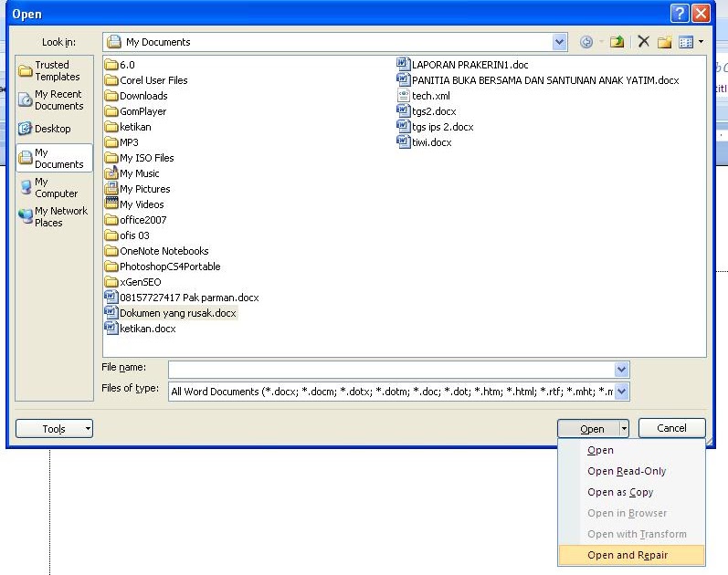728x575 pixels.
Task: Click the Back navigation arrow icon
Action: 586,42
